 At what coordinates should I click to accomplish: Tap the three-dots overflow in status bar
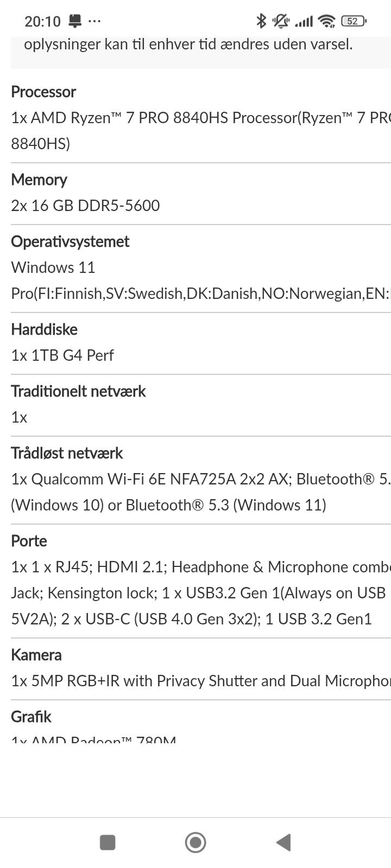[94, 21]
